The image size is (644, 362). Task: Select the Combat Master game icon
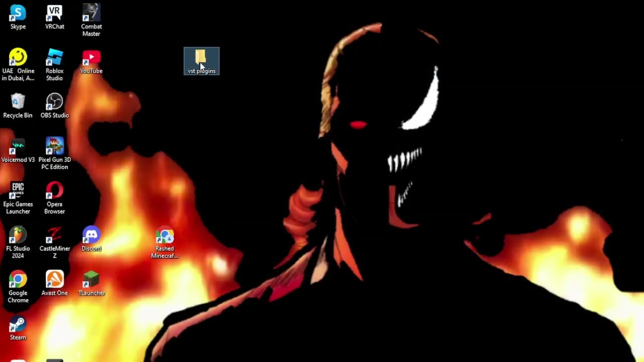pos(91,21)
